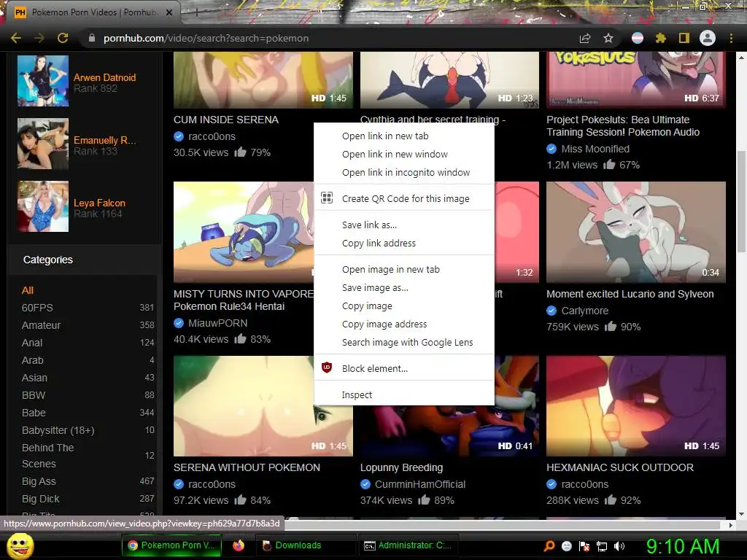Click the network tray icon with red X
Screen dimensions: 747x560
point(584,545)
